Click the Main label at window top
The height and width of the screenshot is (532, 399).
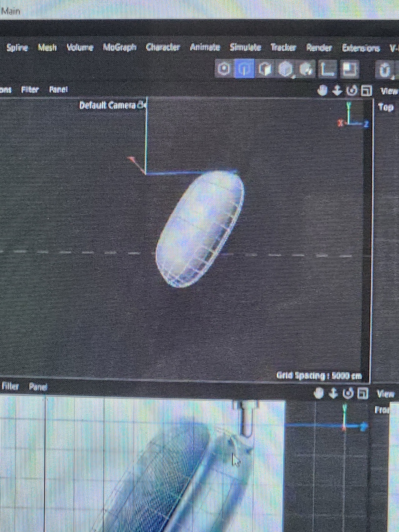(x=11, y=11)
